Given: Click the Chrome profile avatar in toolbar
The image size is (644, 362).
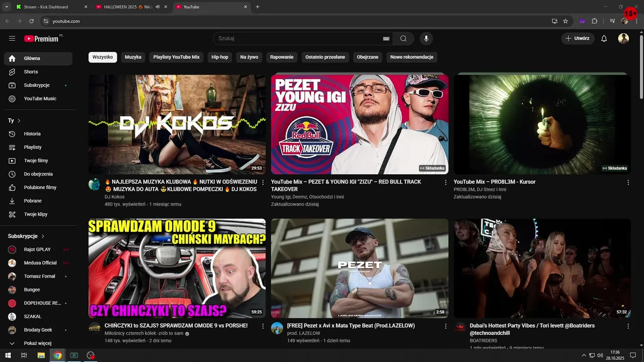Looking at the screenshot, I should click(x=624, y=21).
